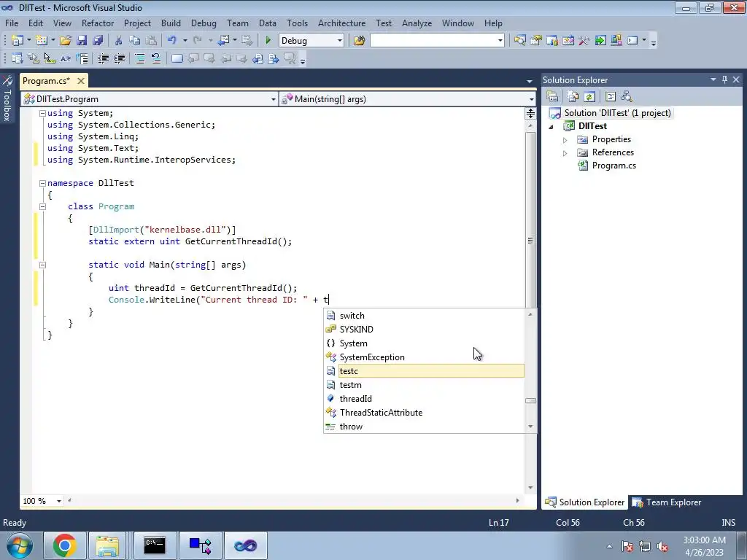Click the Show All Files icon in Solution Explorer

[x=573, y=97]
